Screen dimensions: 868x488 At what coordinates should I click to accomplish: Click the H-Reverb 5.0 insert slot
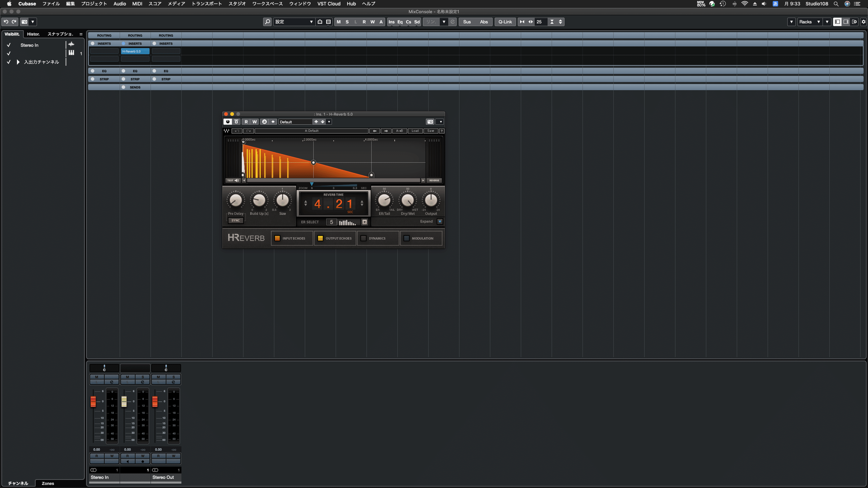pyautogui.click(x=135, y=51)
